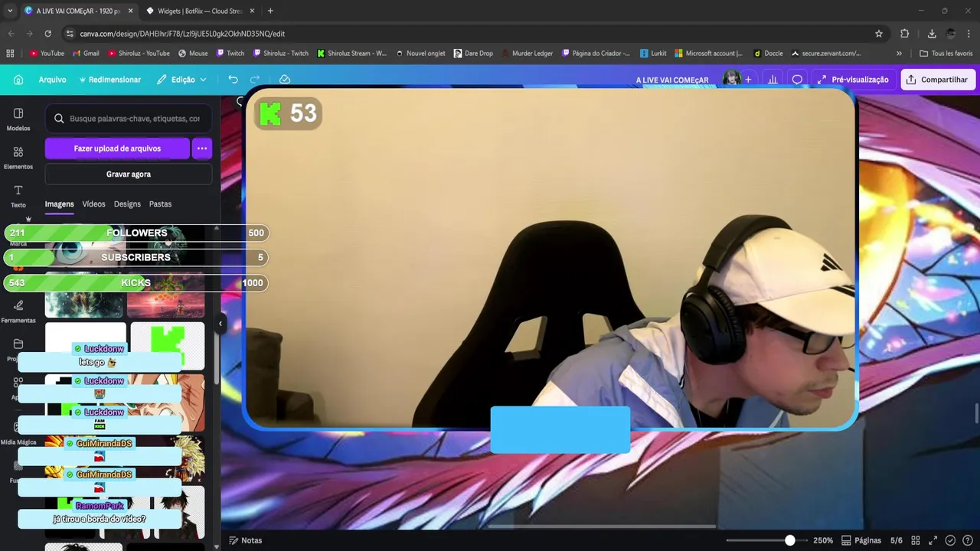The image size is (980, 551).
Task: Open the design check circle icon
Action: click(950, 540)
